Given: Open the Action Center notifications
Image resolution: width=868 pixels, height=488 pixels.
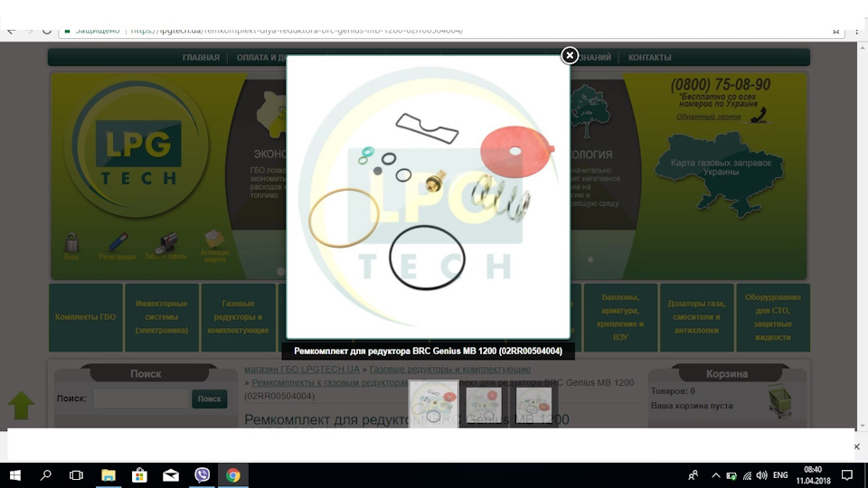Looking at the screenshot, I should (847, 475).
